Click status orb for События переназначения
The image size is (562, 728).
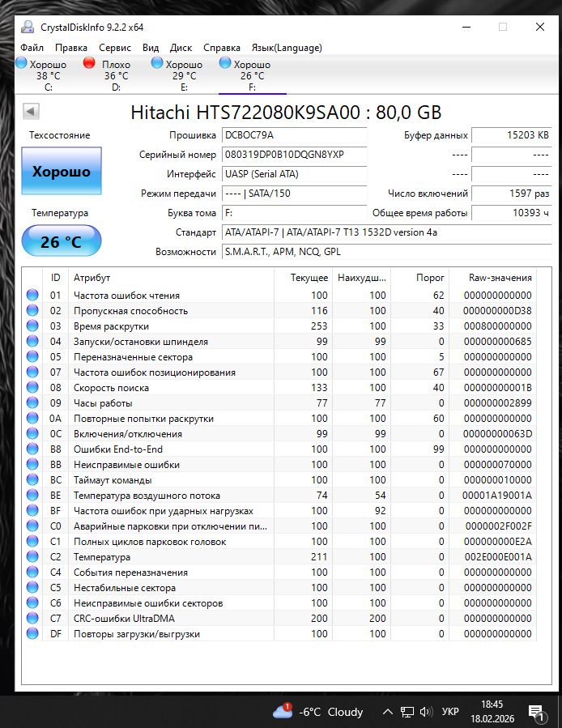point(32,572)
